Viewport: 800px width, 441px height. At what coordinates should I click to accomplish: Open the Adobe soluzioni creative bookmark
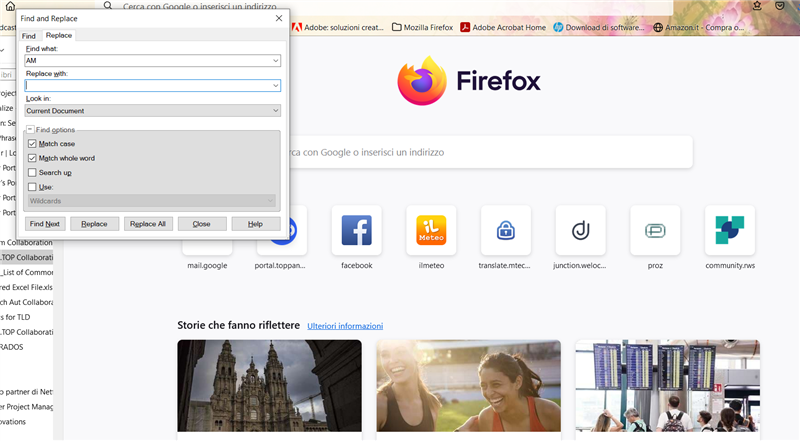pyautogui.click(x=338, y=28)
